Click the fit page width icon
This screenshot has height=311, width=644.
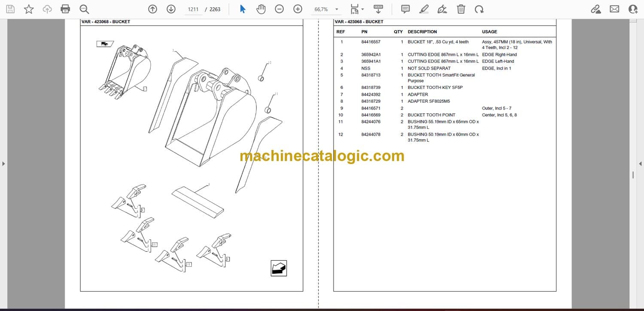coord(355,9)
